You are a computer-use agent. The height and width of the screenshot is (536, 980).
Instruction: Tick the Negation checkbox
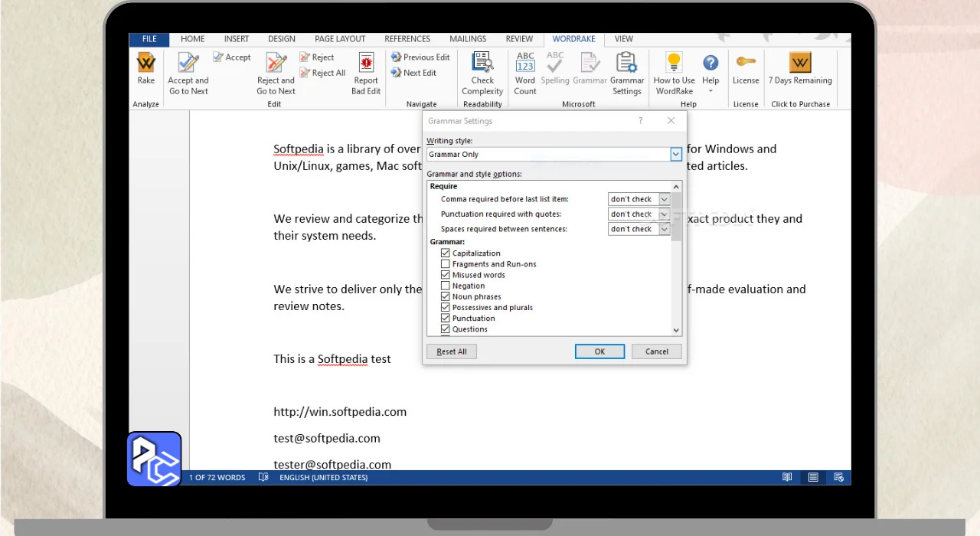[x=446, y=286]
